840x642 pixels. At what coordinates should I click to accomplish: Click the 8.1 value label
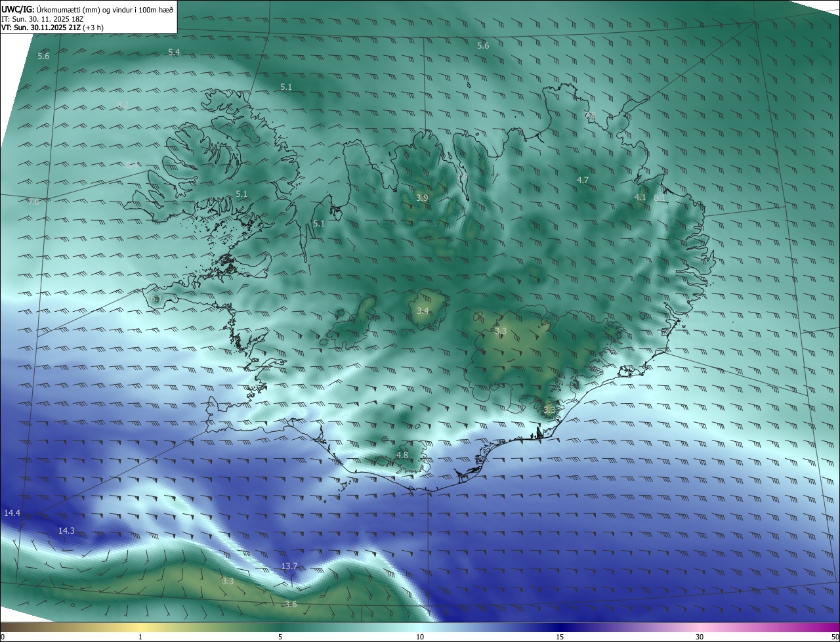[660, 197]
